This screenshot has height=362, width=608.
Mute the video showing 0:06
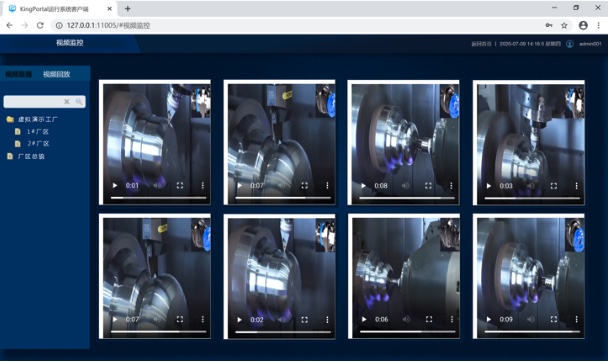[x=406, y=319]
